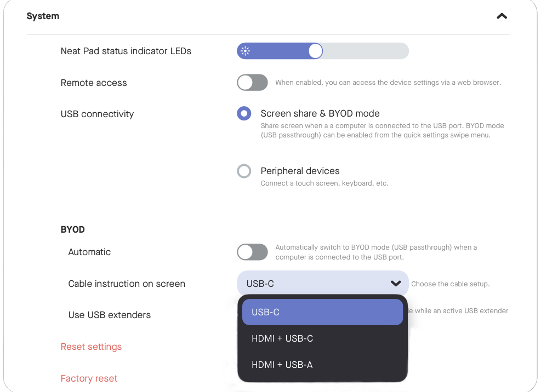This screenshot has width=541, height=392.
Task: Enable the Remote access toggle
Action: coord(252,83)
